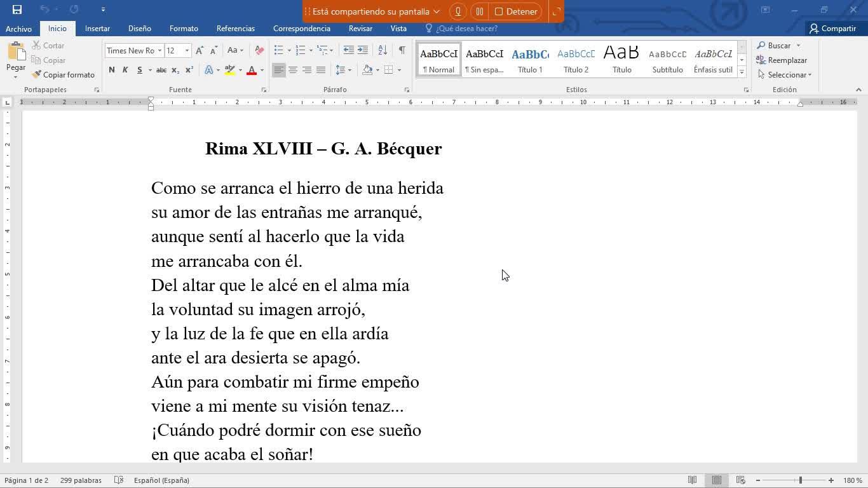The height and width of the screenshot is (488, 868).
Task: Click the red font color button
Action: click(x=252, y=70)
